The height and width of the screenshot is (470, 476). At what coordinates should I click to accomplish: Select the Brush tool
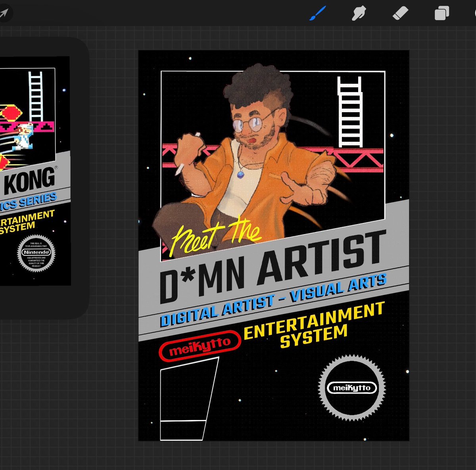pos(317,13)
